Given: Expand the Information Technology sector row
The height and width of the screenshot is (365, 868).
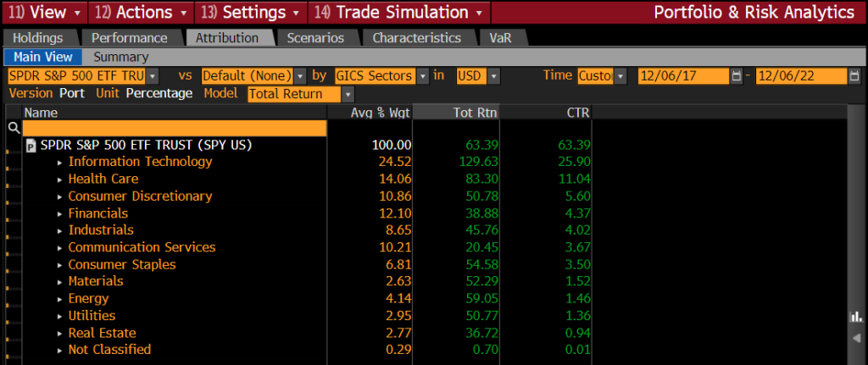Looking at the screenshot, I should pos(60,163).
